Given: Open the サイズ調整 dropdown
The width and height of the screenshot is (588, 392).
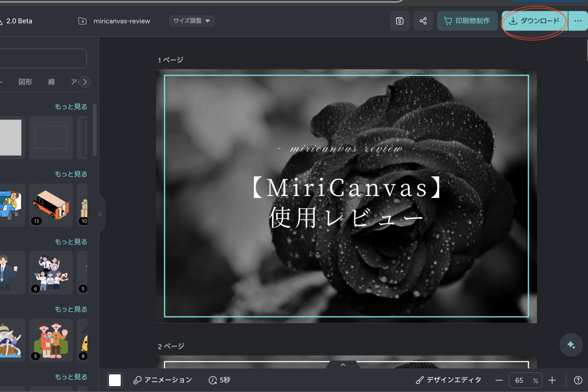Looking at the screenshot, I should (192, 21).
